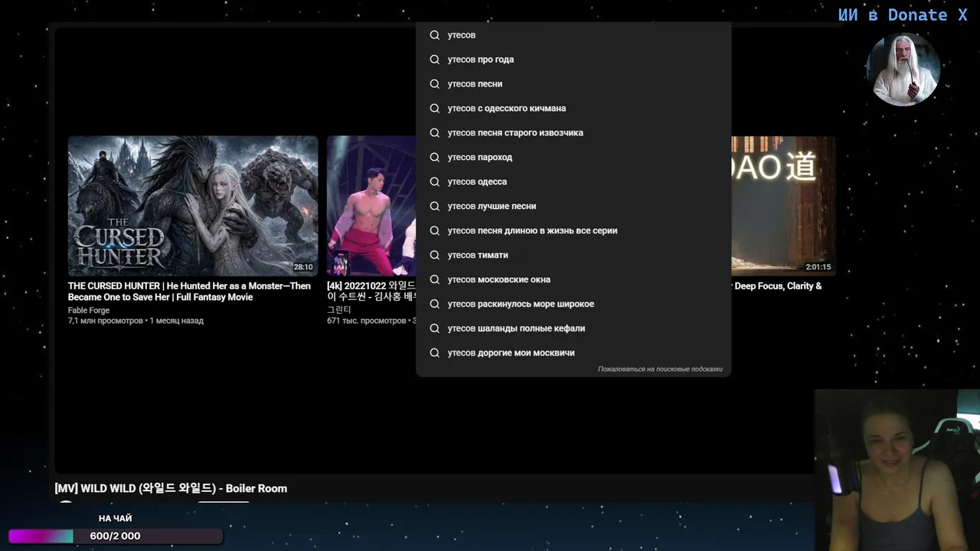Click the 28:10 duration badge
The width and height of the screenshot is (980, 551).
point(303,267)
